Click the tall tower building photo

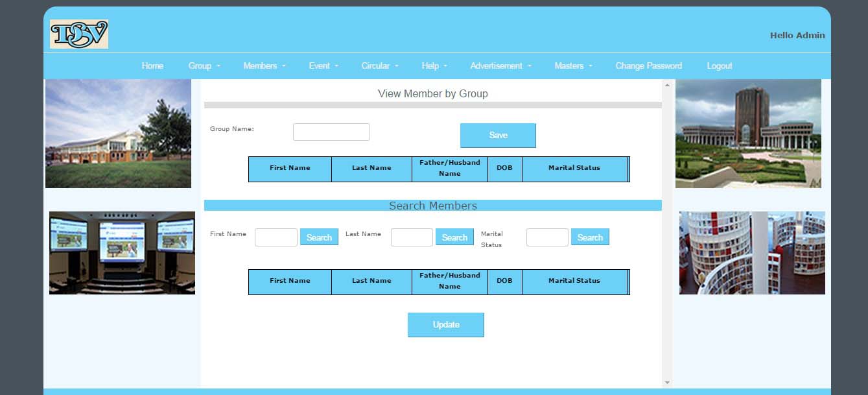(748, 134)
